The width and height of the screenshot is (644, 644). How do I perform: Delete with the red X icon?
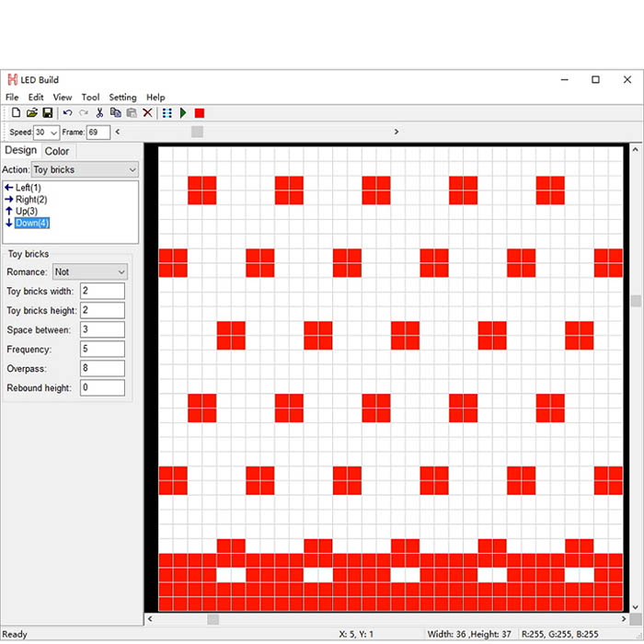tap(147, 113)
